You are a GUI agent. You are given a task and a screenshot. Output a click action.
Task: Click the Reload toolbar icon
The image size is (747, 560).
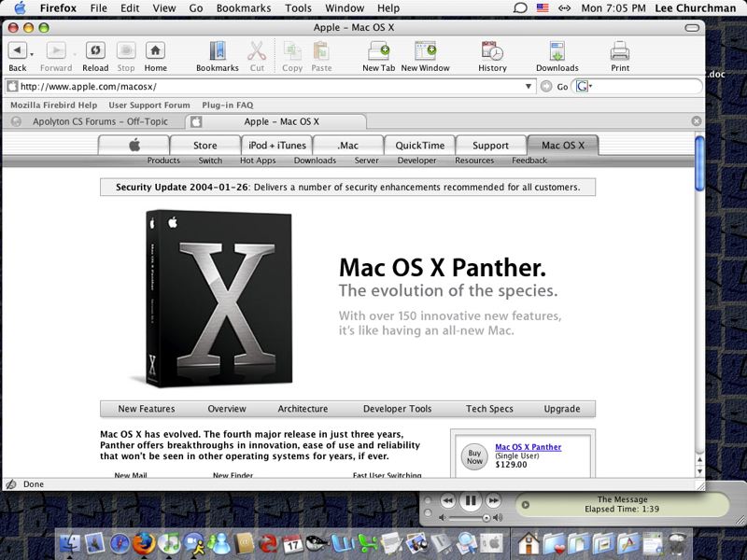[94, 51]
